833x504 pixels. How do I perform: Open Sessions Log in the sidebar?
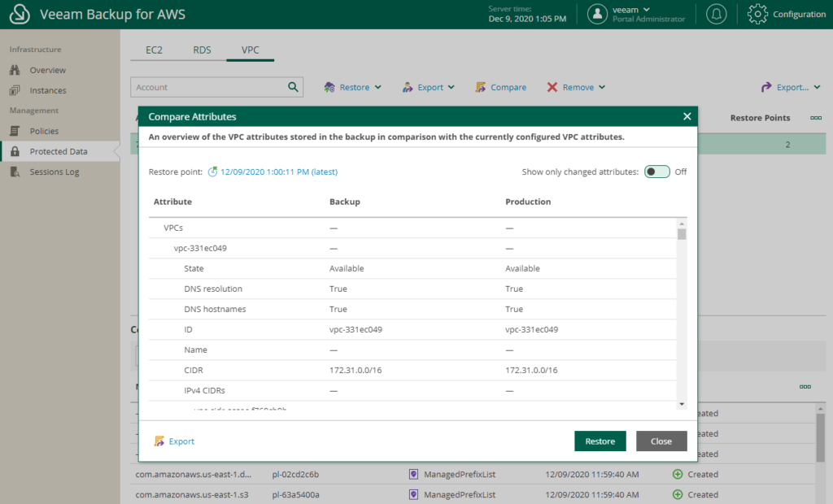pos(55,172)
